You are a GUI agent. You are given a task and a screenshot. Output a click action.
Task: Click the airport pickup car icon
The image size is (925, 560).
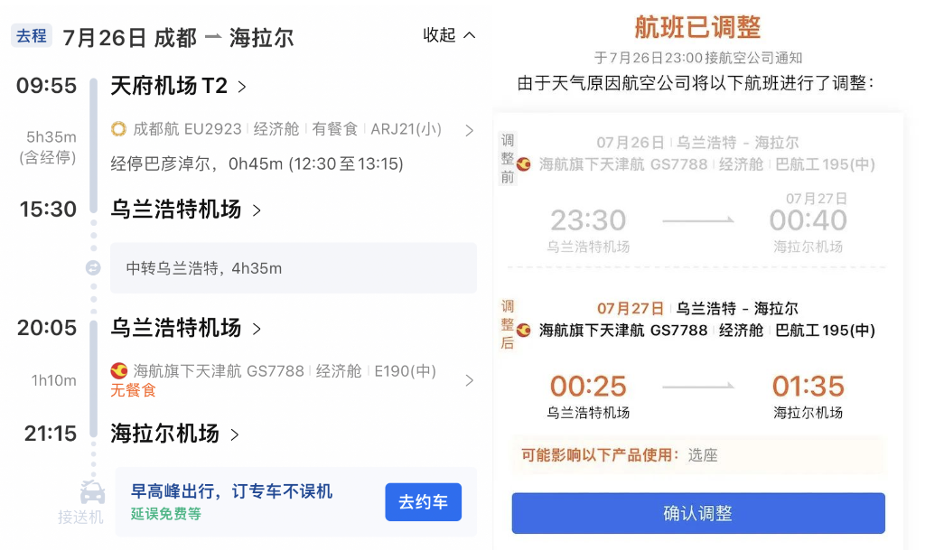(x=91, y=493)
